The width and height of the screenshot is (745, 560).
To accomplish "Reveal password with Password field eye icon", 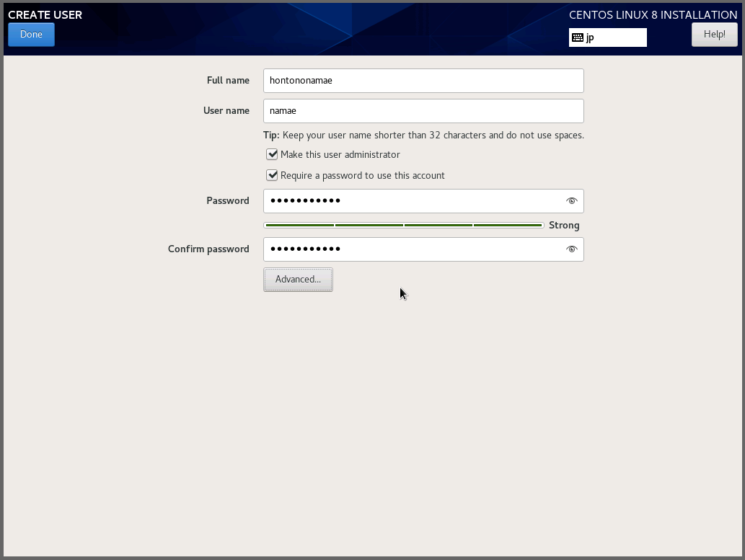I will [x=572, y=201].
